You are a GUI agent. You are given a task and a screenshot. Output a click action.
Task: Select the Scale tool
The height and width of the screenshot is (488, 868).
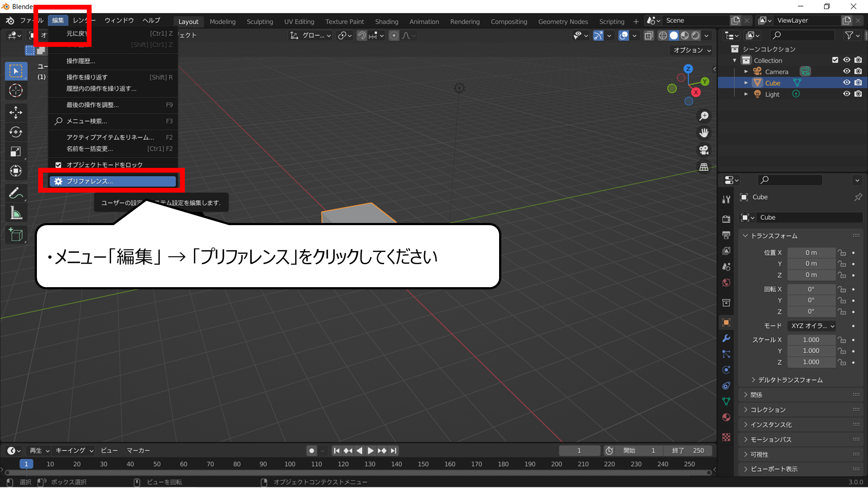click(16, 152)
